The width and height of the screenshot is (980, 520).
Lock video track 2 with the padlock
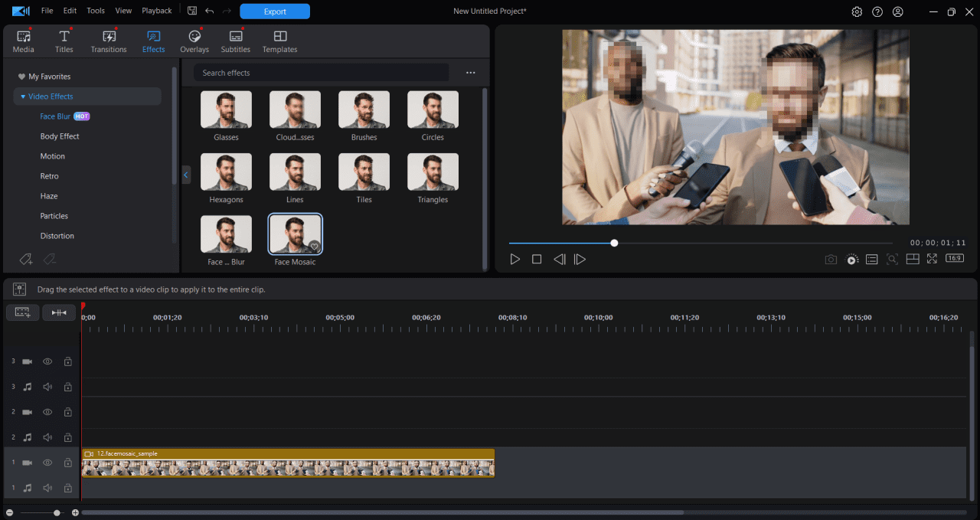(67, 411)
